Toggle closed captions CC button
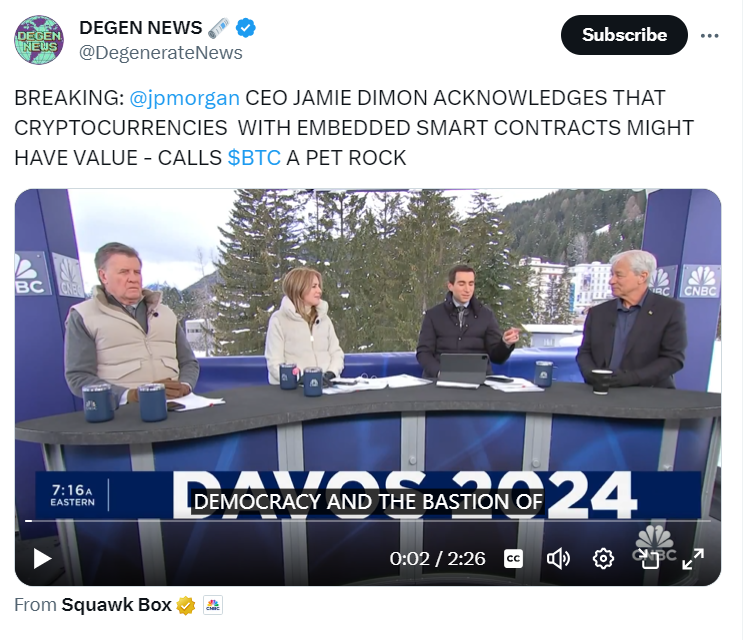This screenshot has width=752, height=640. coord(513,559)
